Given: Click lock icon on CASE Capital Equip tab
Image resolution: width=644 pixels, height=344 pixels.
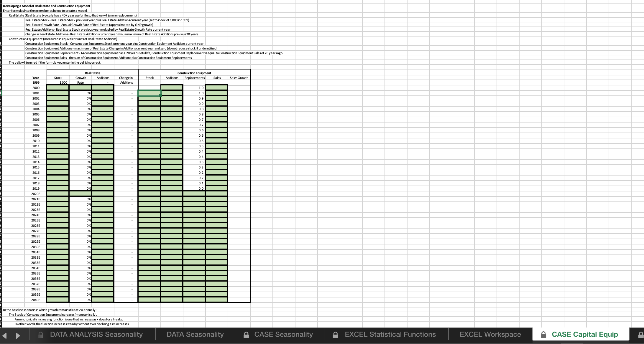Looking at the screenshot, I should [543, 335].
